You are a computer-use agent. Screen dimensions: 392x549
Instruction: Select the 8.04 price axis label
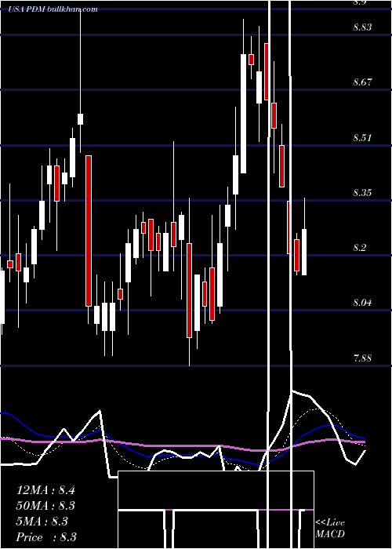[362, 303]
